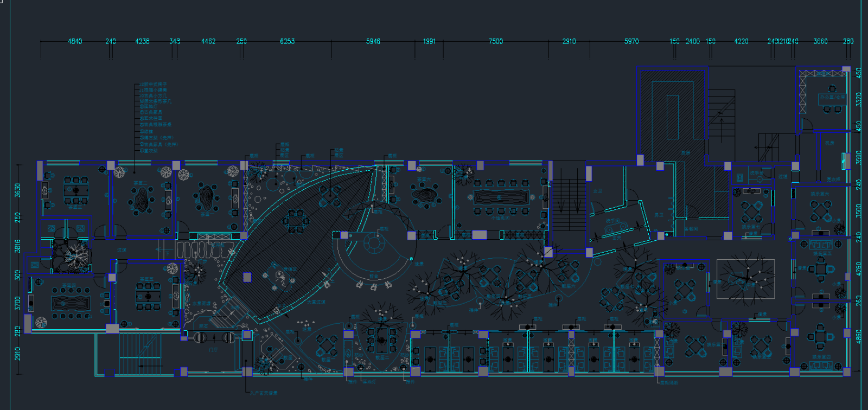Click the 办公室/仓库 room label
This screenshot has width=868, height=410.
[x=832, y=97]
